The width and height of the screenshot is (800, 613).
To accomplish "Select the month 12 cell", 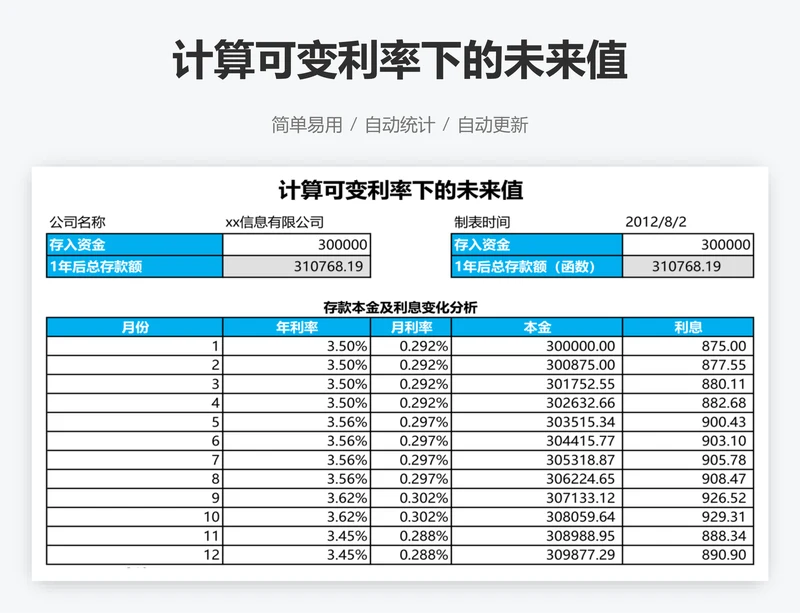I will point(135,555).
